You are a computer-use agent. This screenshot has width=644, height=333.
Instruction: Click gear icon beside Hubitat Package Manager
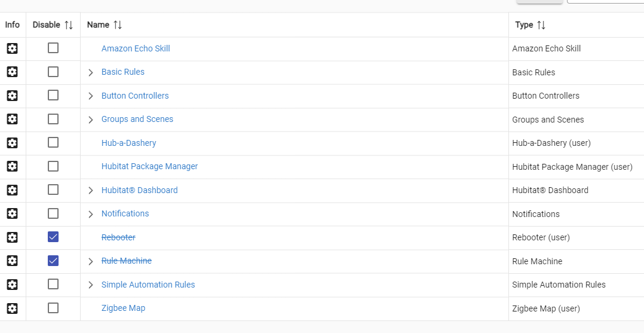(12, 166)
